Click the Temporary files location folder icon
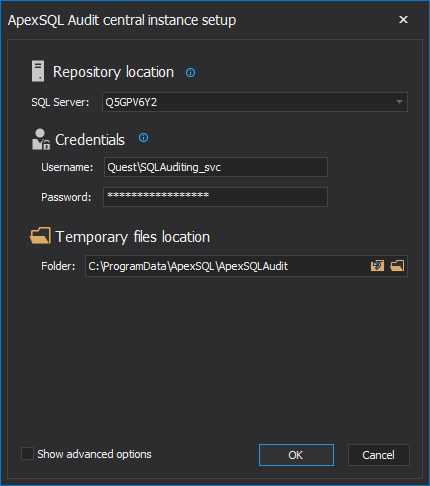Screen dimensions: 430x486 (x=40, y=236)
